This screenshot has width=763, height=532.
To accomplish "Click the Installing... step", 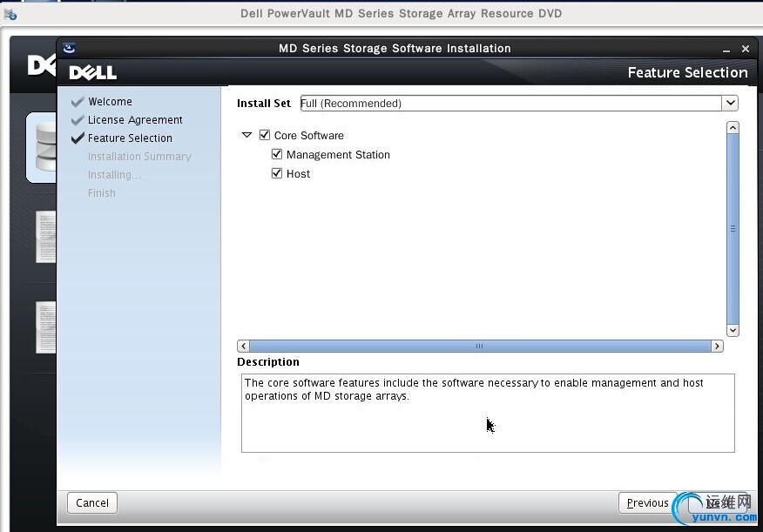I will pyautogui.click(x=114, y=175).
